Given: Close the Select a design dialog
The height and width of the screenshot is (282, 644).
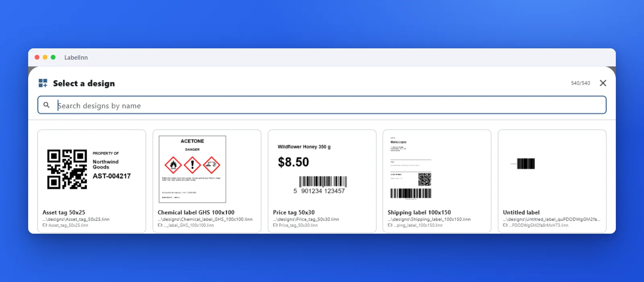Looking at the screenshot, I should point(603,83).
